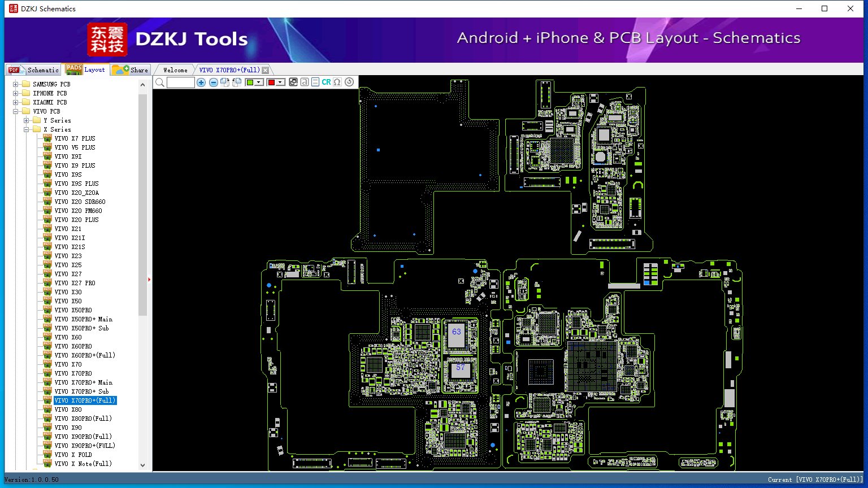The width and height of the screenshot is (868, 488).
Task: Collapse the X Series folder node
Action: click(27, 129)
